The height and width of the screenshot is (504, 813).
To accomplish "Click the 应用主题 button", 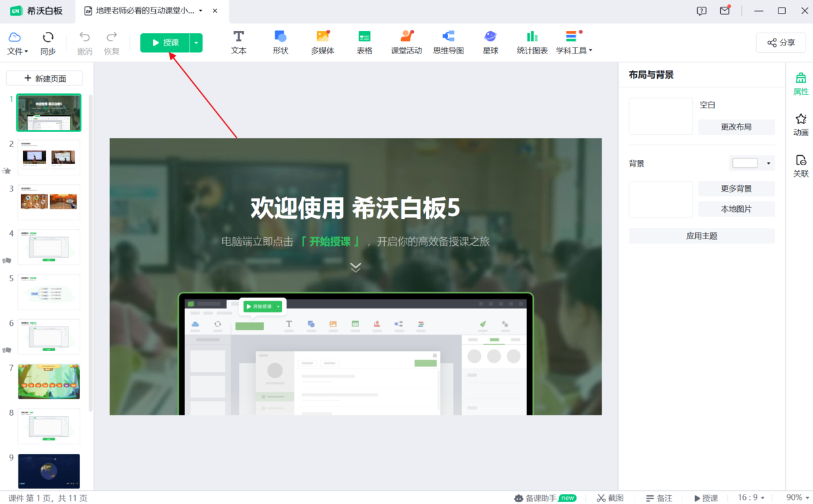I will coord(702,236).
